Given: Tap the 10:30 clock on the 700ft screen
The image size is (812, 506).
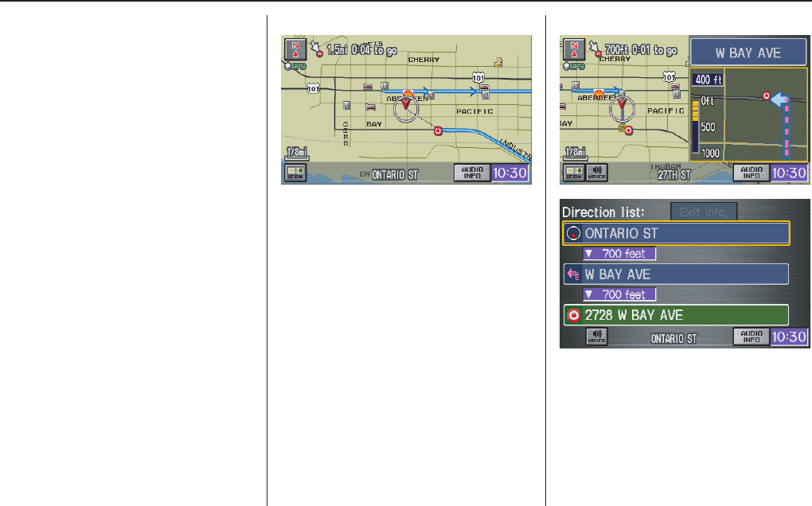Looking at the screenshot, I should click(789, 173).
